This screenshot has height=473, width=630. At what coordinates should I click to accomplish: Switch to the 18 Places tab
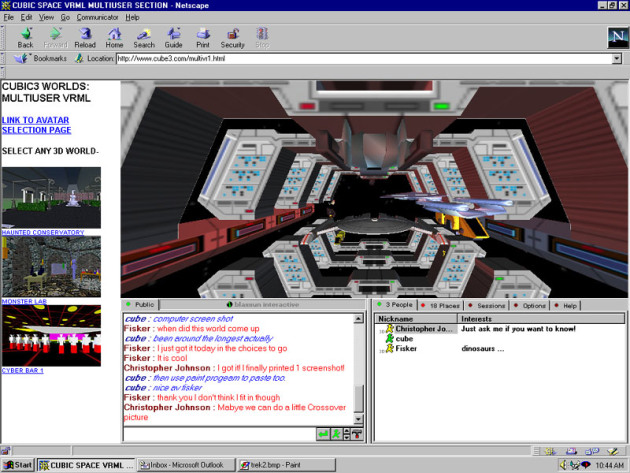[x=441, y=305]
